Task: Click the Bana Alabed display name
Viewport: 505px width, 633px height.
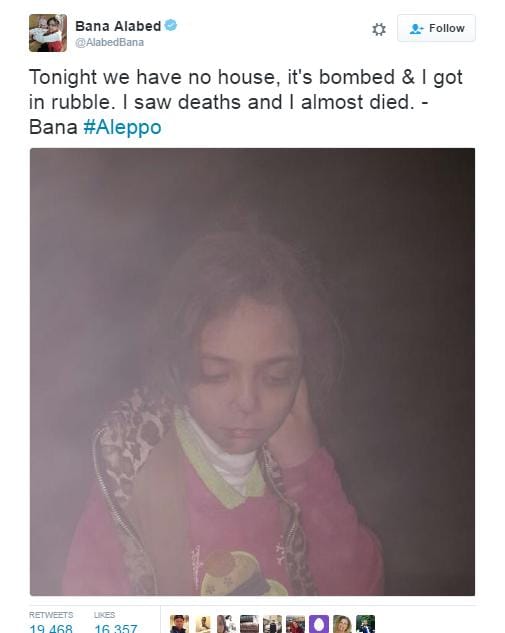Action: (x=118, y=26)
